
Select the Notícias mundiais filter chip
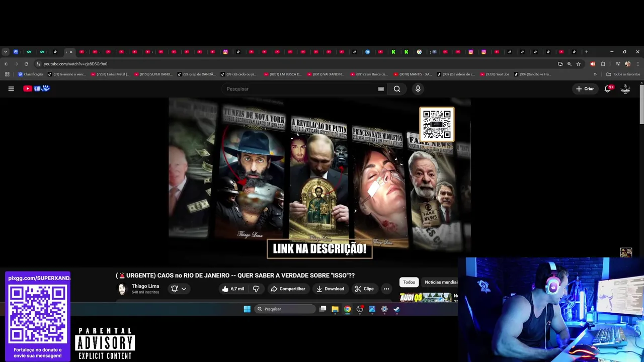point(441,282)
